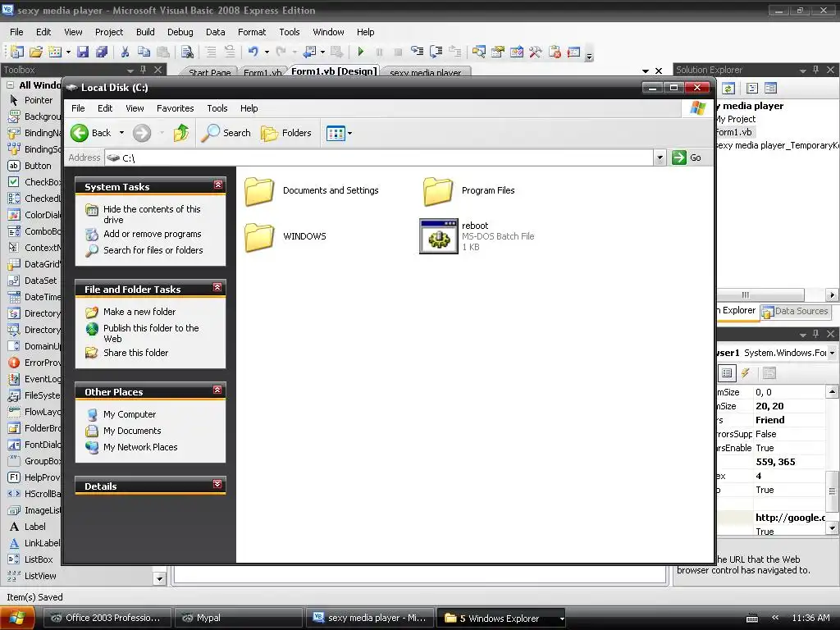Open Back history dropdown arrow
840x630 pixels.
121,133
